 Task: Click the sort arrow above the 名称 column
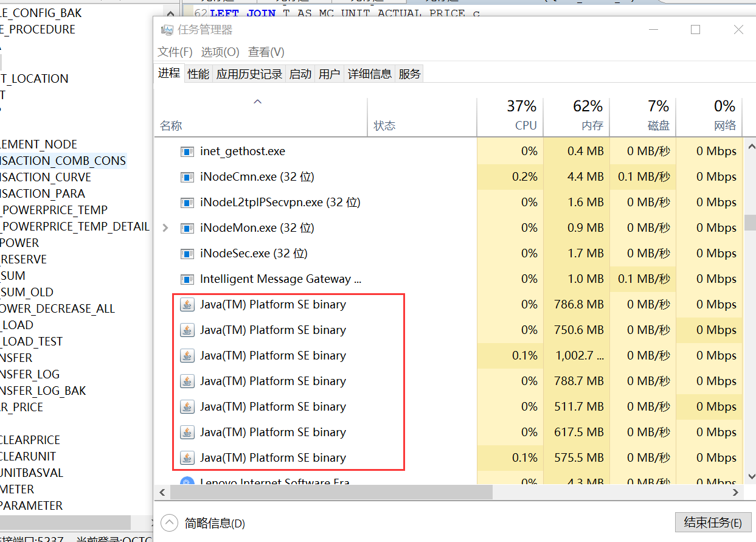pyautogui.click(x=257, y=102)
